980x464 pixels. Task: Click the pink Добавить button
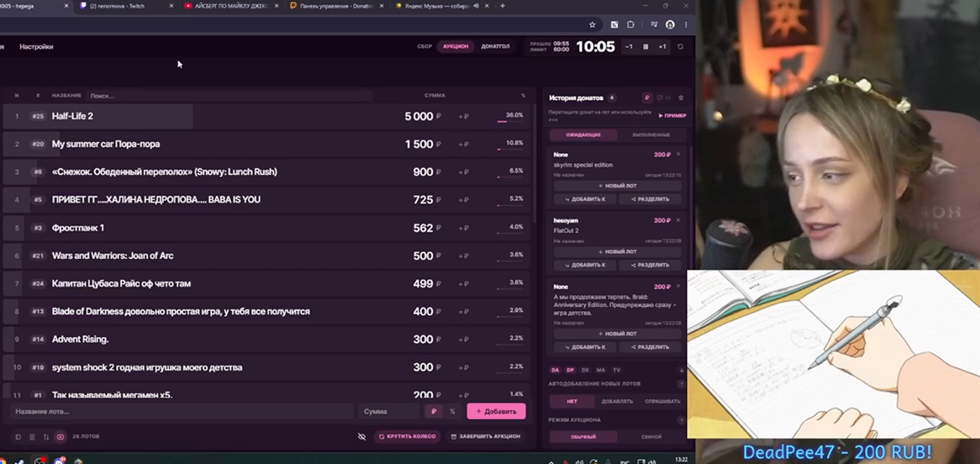496,411
